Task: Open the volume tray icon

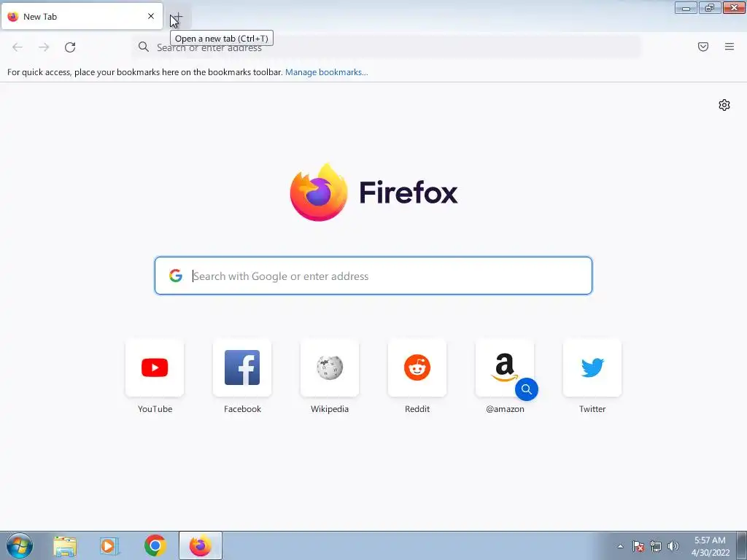Action: (673, 546)
